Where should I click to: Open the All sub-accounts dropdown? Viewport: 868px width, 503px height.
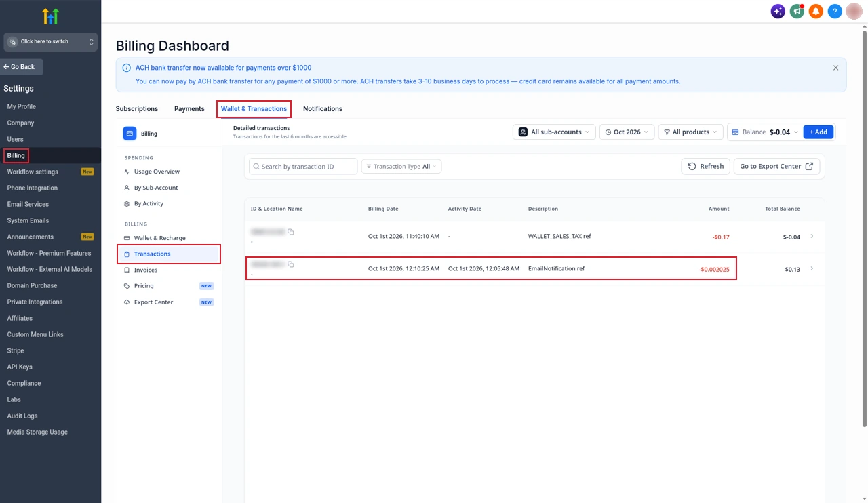554,132
